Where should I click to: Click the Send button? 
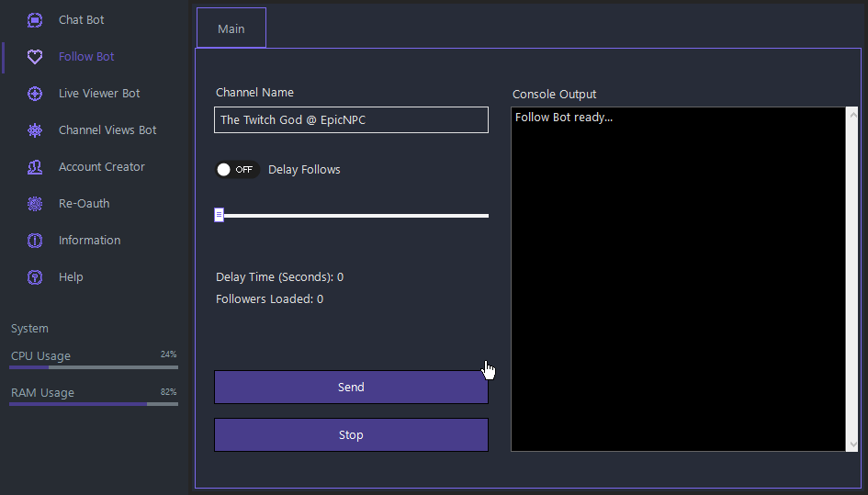pyautogui.click(x=351, y=387)
